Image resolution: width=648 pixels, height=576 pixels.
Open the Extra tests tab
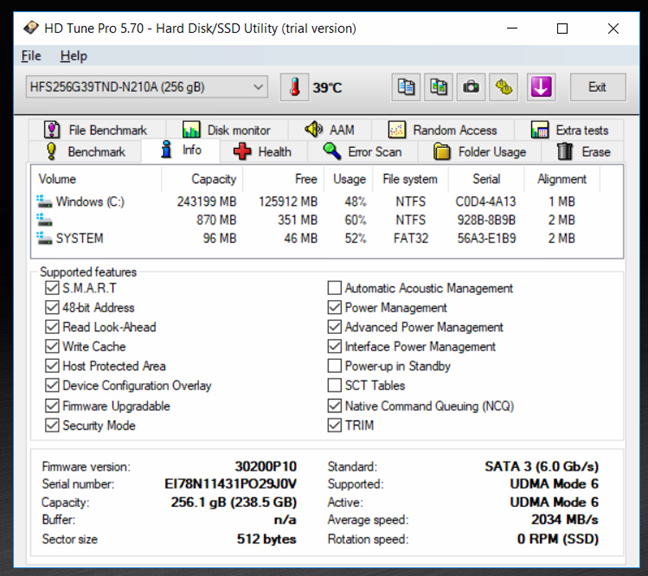(x=569, y=130)
